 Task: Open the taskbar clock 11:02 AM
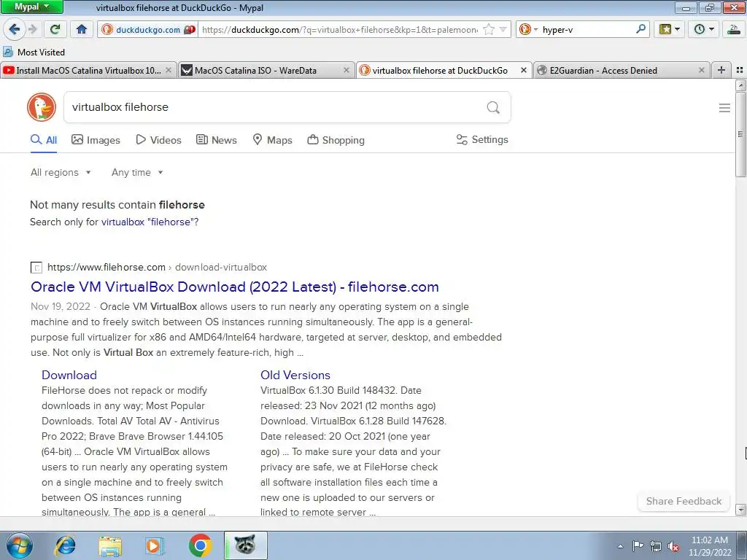click(x=710, y=546)
